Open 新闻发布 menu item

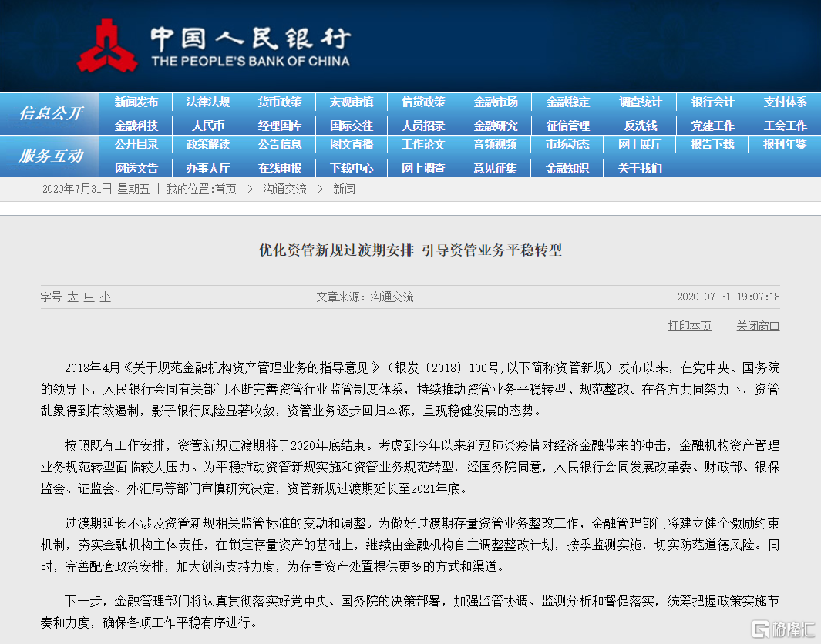(136, 102)
